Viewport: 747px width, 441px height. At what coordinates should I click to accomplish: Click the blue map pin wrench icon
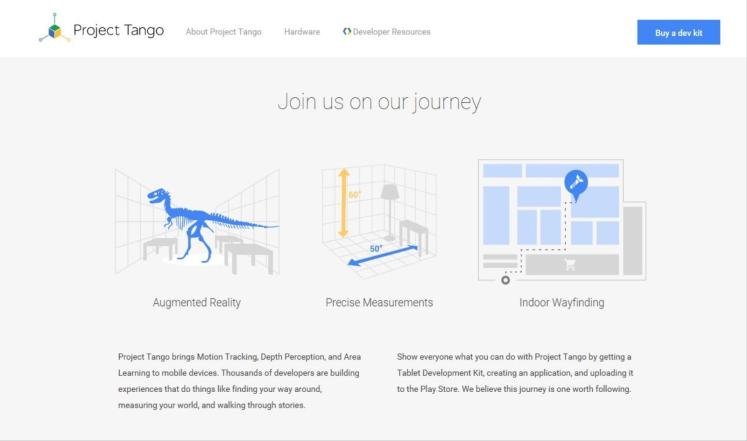(x=575, y=183)
